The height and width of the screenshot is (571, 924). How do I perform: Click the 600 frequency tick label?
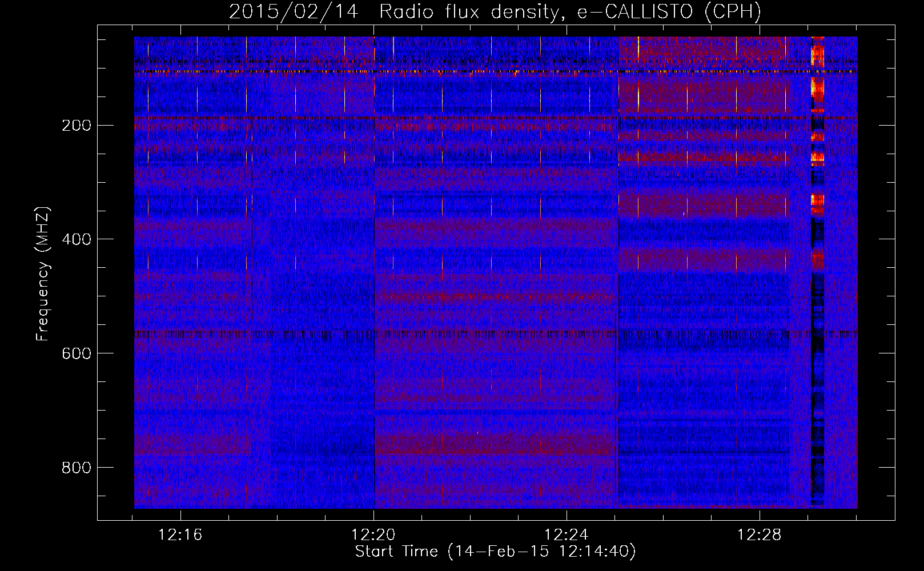[x=77, y=353]
